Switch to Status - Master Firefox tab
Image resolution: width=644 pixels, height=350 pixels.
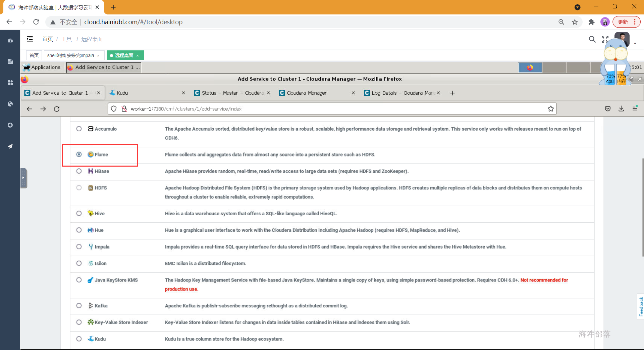(232, 93)
